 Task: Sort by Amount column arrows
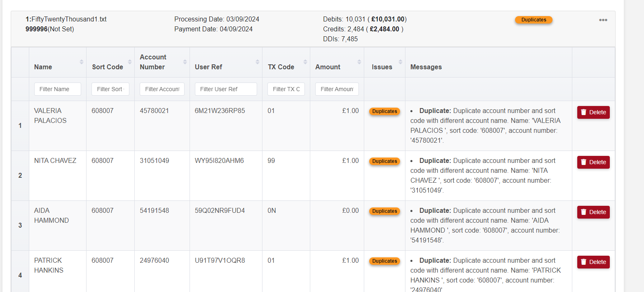pos(359,62)
